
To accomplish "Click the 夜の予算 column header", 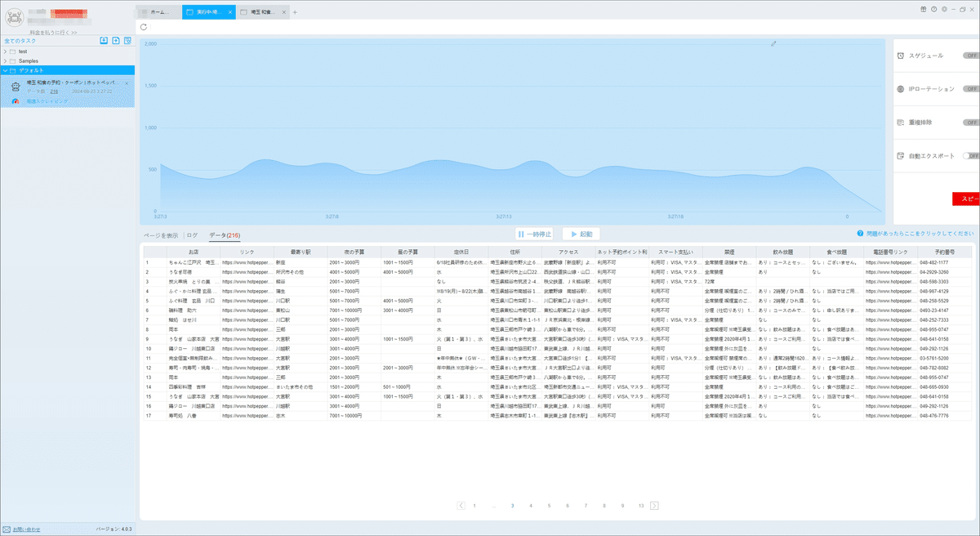I will click(x=354, y=252).
